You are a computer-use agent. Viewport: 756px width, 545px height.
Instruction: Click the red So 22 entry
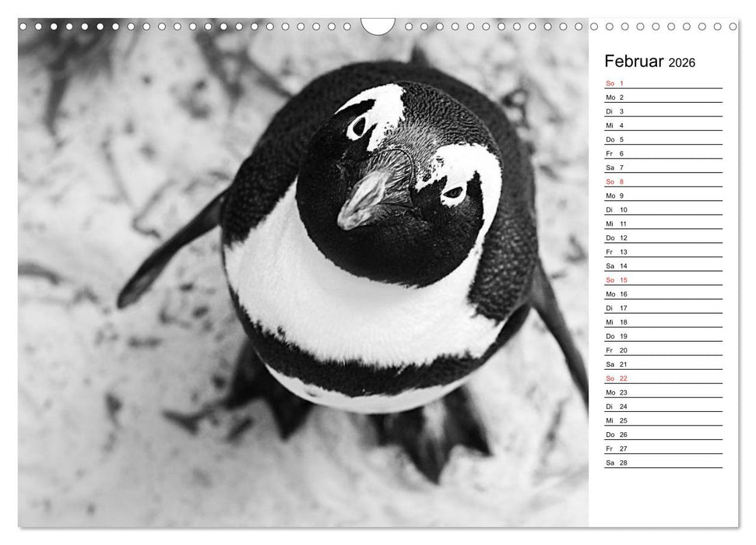click(663, 378)
